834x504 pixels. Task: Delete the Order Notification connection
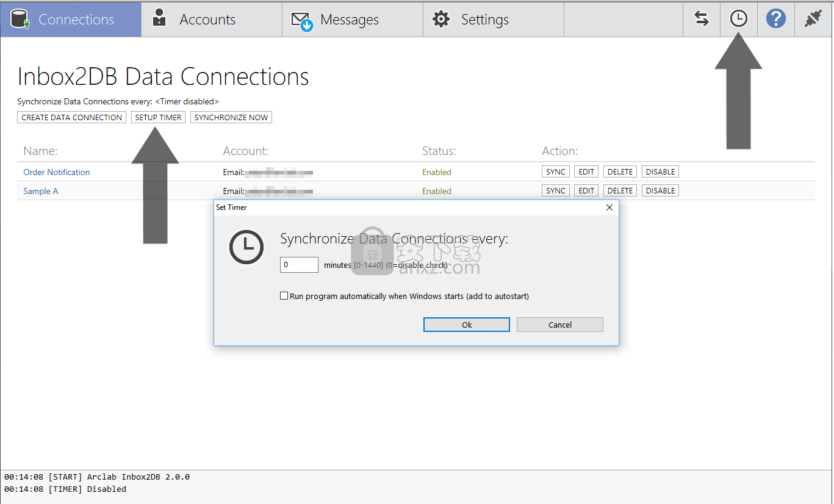(620, 172)
